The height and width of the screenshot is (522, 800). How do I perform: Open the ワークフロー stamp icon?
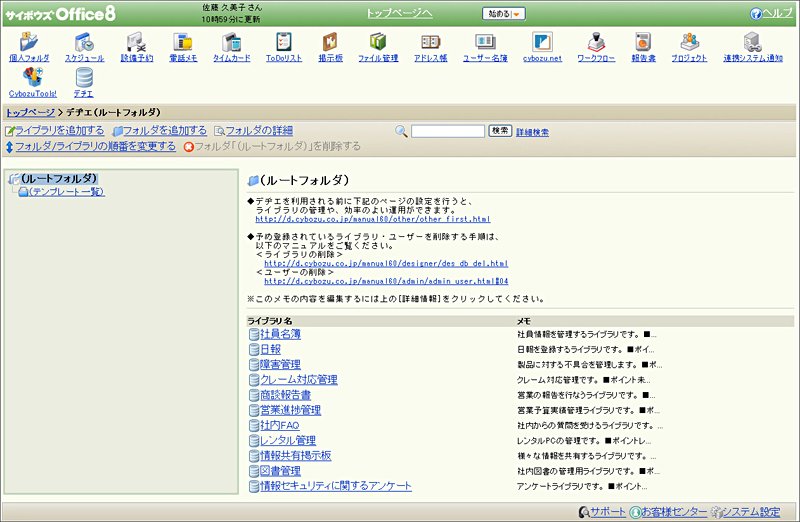(x=596, y=42)
